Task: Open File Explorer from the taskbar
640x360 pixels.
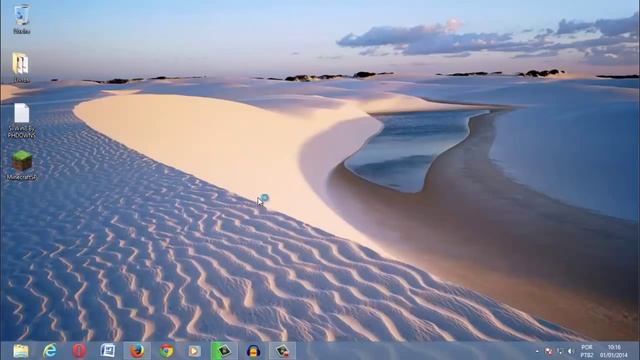Action: coord(20,351)
